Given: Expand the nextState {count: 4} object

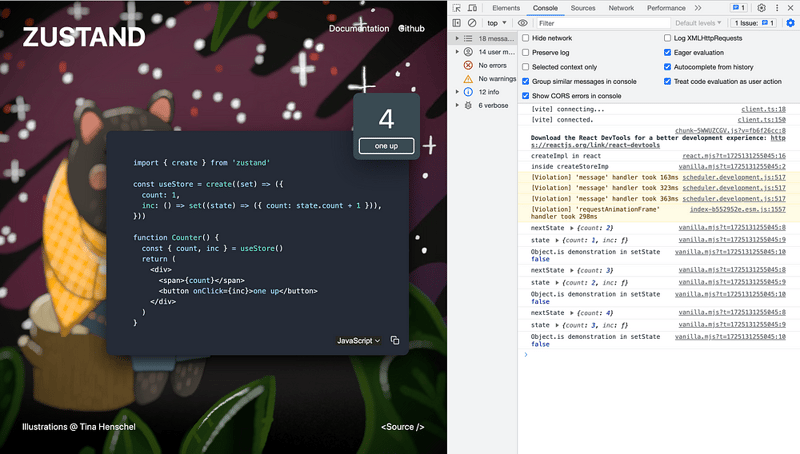Looking at the screenshot, I should (x=572, y=313).
